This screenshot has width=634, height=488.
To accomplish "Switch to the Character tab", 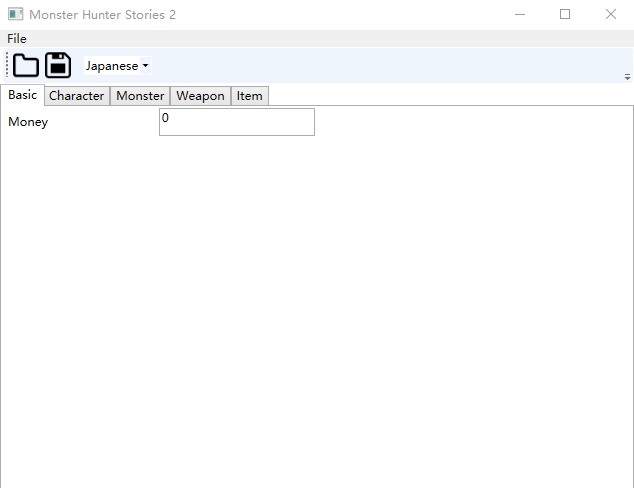I will [77, 96].
